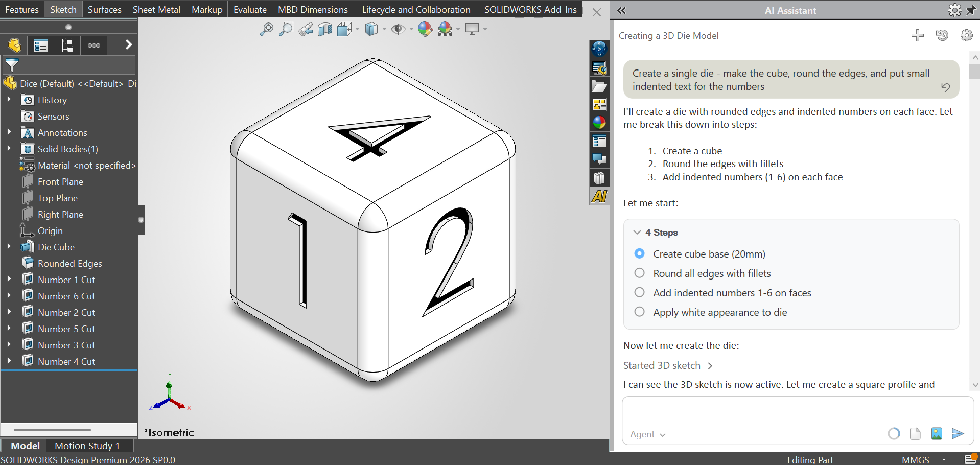Open SOLIDWORKS Resources task pane tab
The width and height of the screenshot is (980, 465).
tap(599, 67)
